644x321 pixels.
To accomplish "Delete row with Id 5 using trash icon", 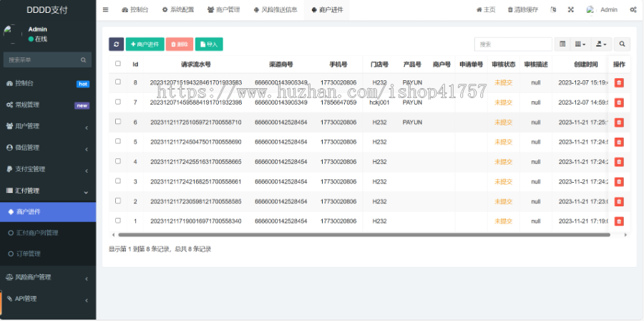I will [619, 142].
